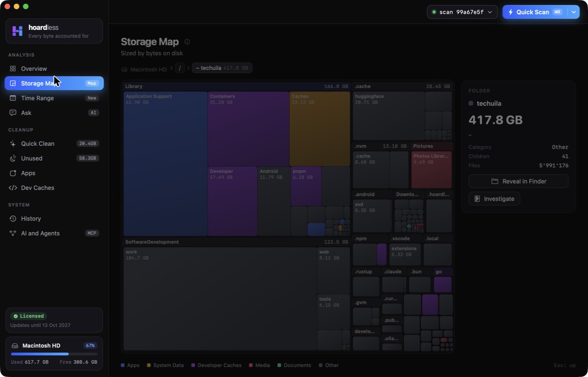588x377 pixels.
Task: Open AI and Agents section
Action: 54,233
